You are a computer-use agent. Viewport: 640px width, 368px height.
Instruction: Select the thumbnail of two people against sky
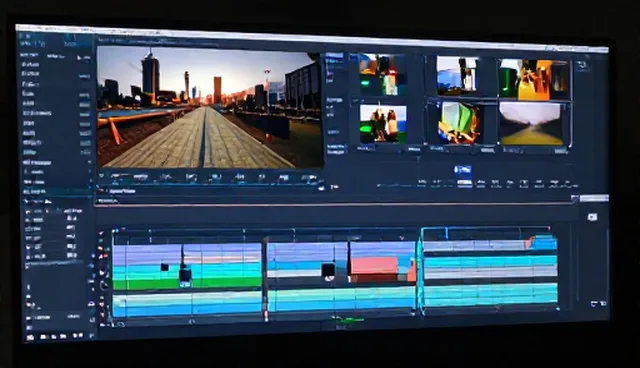[x=383, y=124]
